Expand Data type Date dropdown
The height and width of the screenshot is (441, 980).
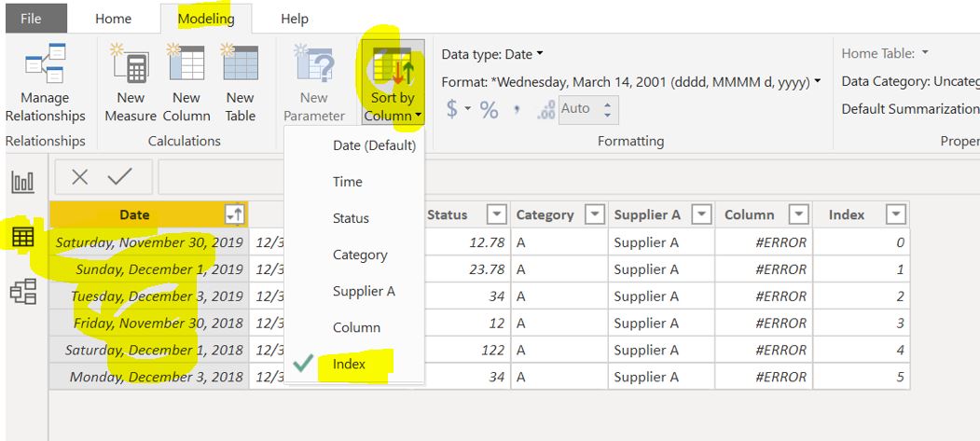click(492, 54)
